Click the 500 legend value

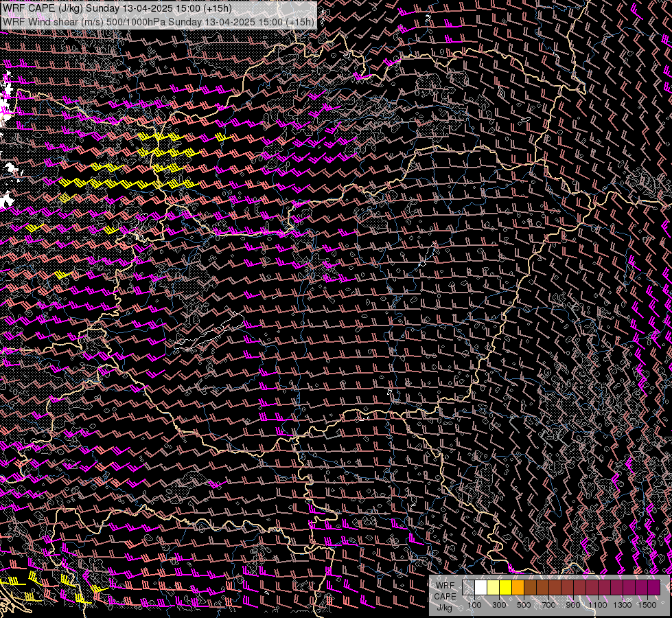coord(524,605)
